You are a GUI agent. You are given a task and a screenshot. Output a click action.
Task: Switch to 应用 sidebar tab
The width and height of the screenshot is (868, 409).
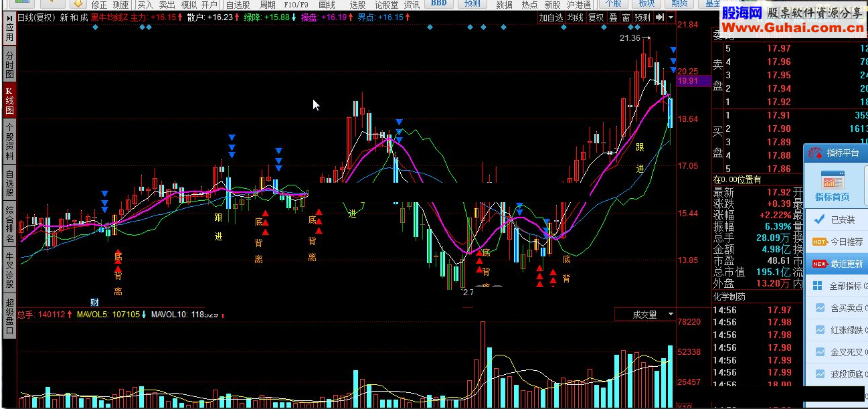[9, 29]
